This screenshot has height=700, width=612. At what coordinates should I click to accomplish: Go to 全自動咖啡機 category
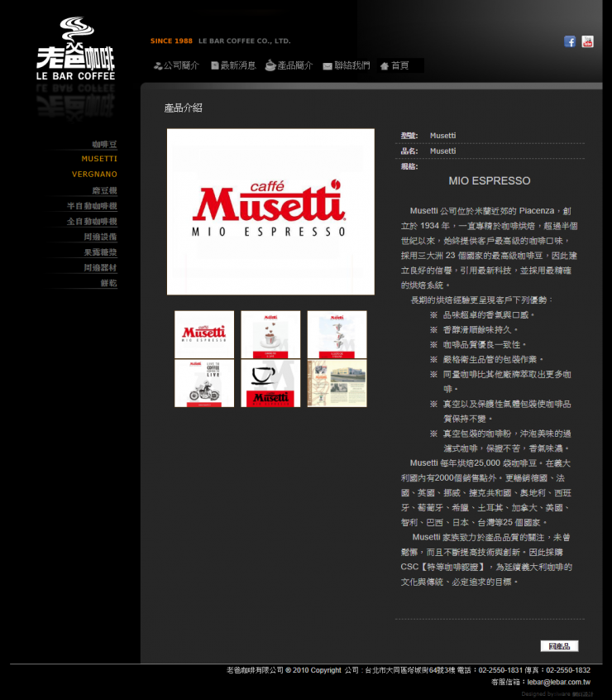[x=92, y=221]
